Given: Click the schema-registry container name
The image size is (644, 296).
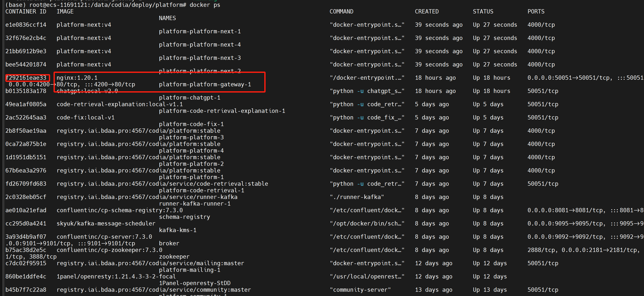Looking at the screenshot, I should (184, 217).
